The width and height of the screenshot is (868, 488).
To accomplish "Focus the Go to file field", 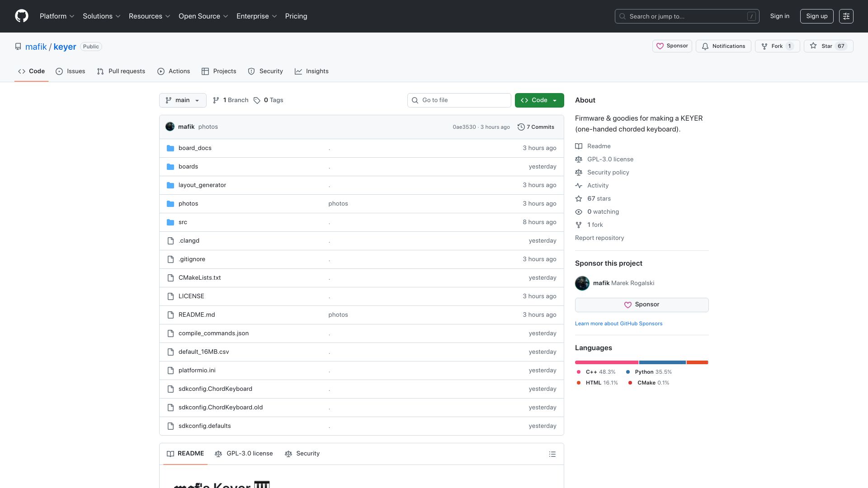I will [x=459, y=100].
